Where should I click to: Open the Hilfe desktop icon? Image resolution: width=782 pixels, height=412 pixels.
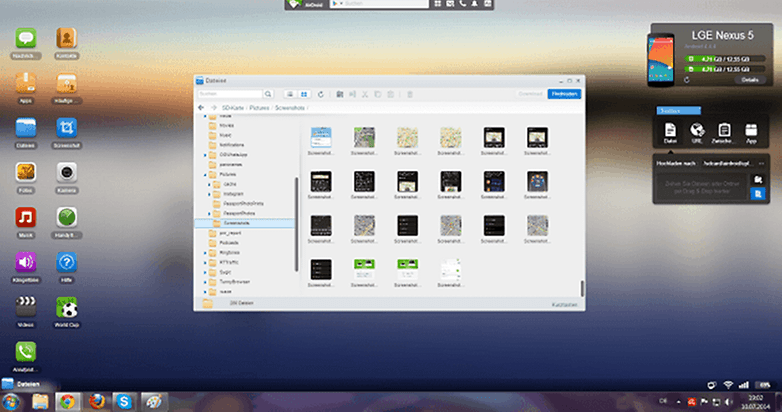point(66,262)
